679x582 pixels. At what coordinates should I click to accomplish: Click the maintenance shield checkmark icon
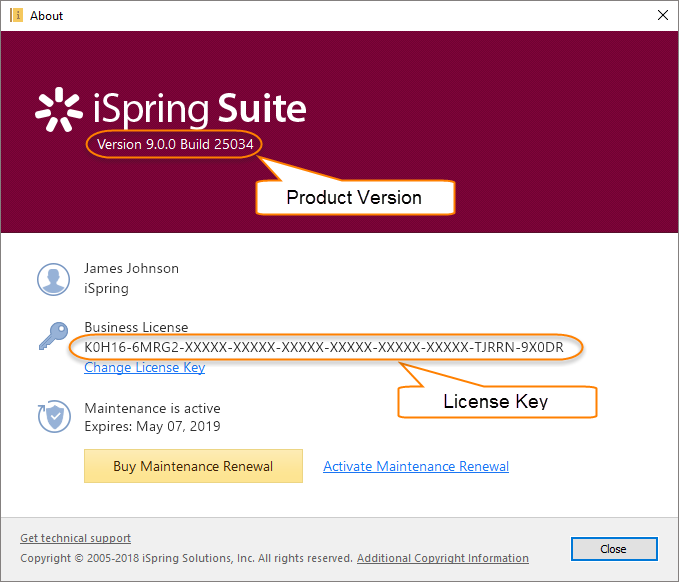54,416
